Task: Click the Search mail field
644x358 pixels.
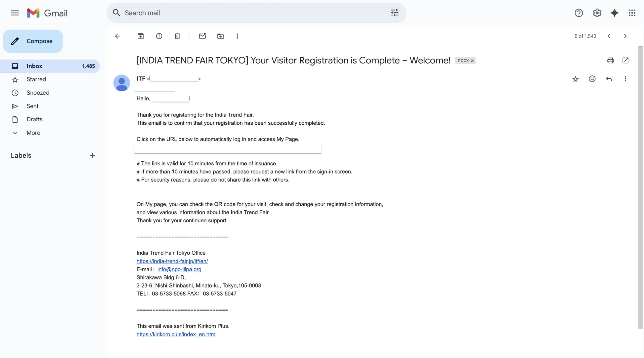Action: click(x=256, y=13)
